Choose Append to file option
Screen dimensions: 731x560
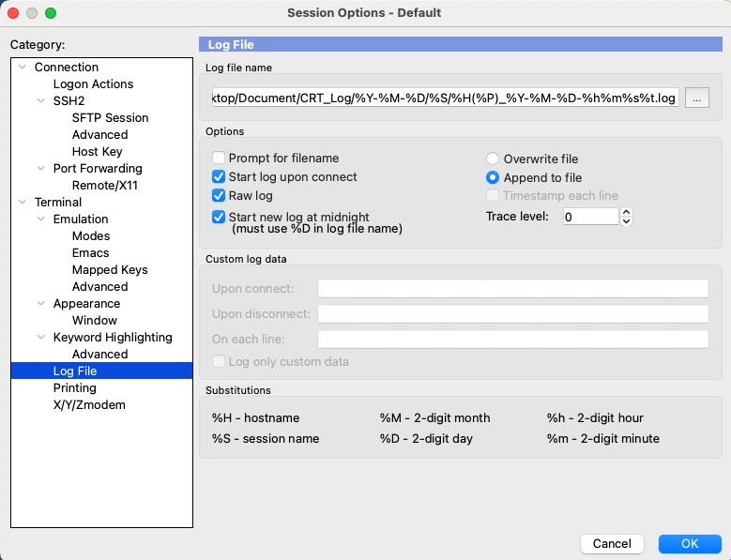493,177
